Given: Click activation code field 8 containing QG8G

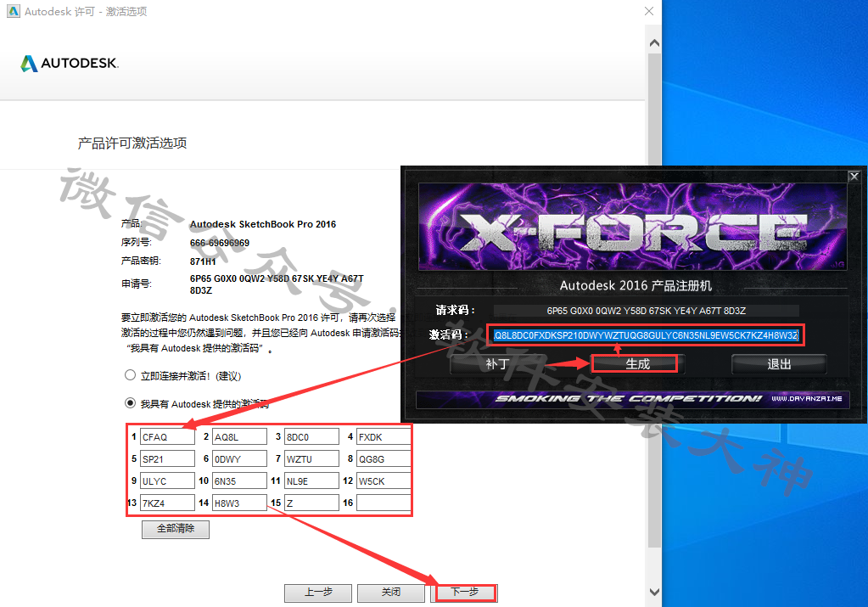Looking at the screenshot, I should point(384,459).
